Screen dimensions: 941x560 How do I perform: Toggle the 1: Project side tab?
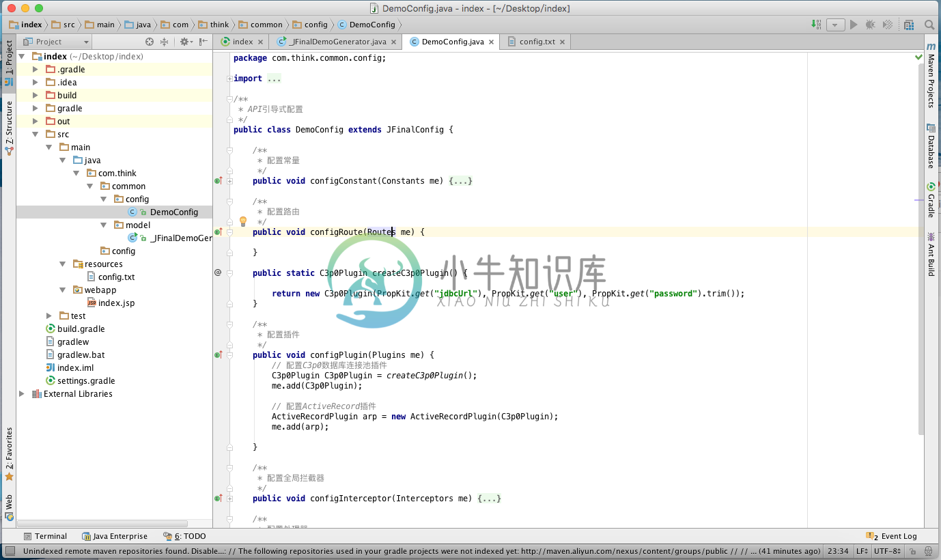pos(9,62)
